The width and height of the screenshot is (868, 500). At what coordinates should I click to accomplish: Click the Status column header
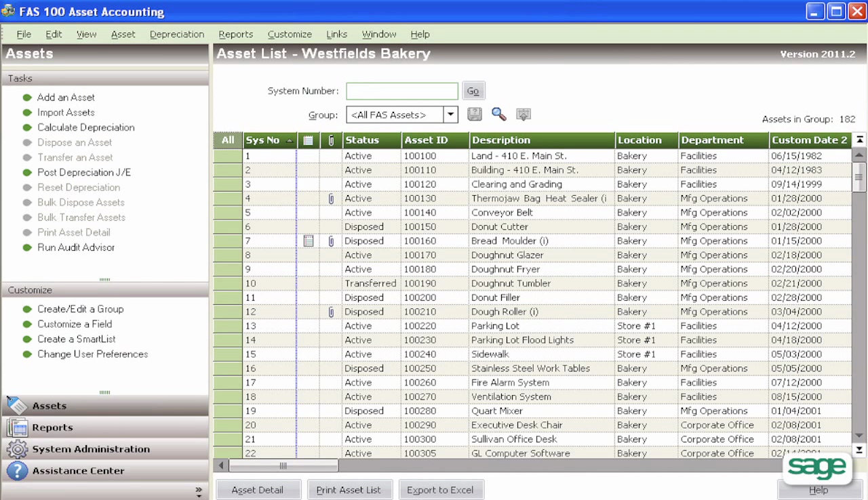point(372,140)
